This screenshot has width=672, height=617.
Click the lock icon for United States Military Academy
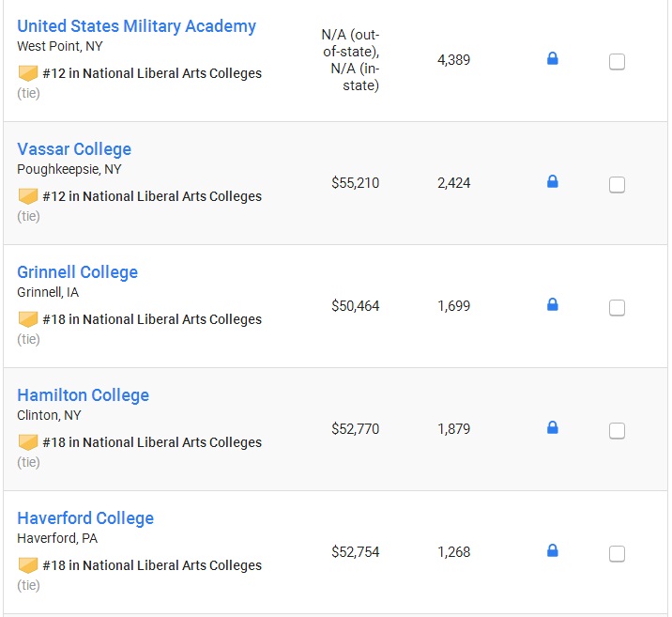[x=553, y=58]
